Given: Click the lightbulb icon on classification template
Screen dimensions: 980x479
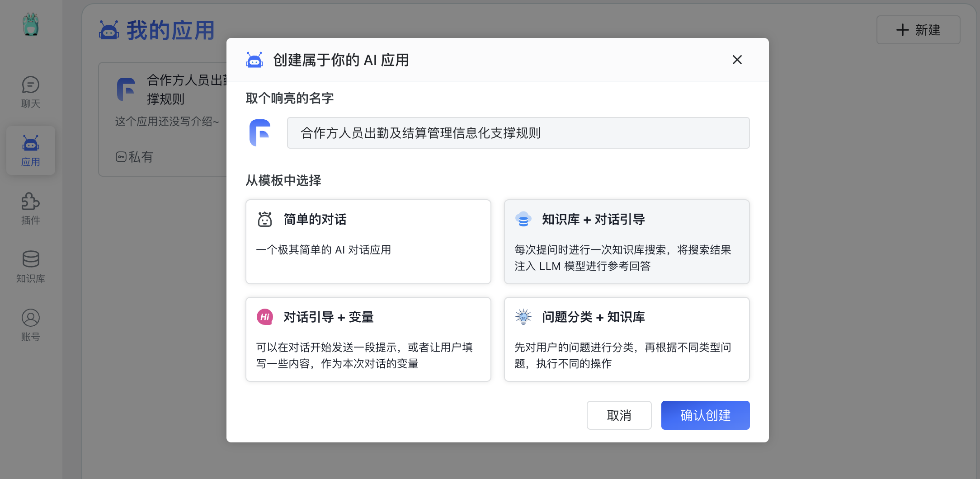Looking at the screenshot, I should tap(523, 317).
